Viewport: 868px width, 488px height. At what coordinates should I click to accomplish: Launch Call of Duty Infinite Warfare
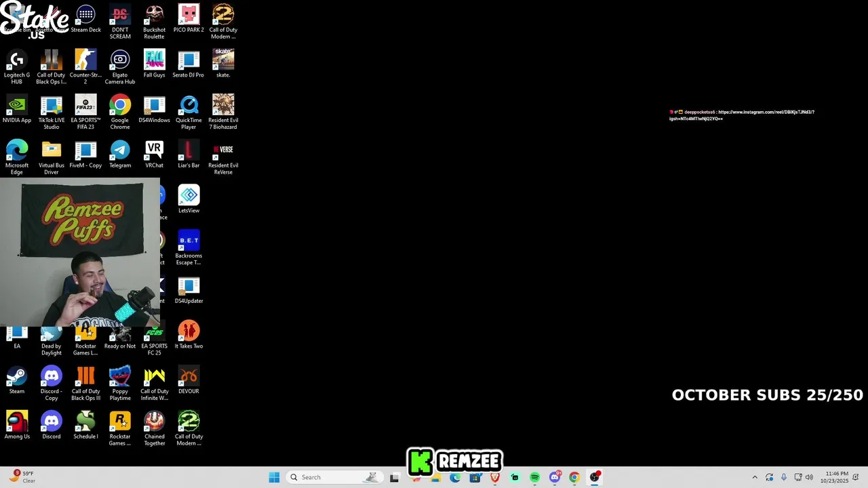click(154, 384)
